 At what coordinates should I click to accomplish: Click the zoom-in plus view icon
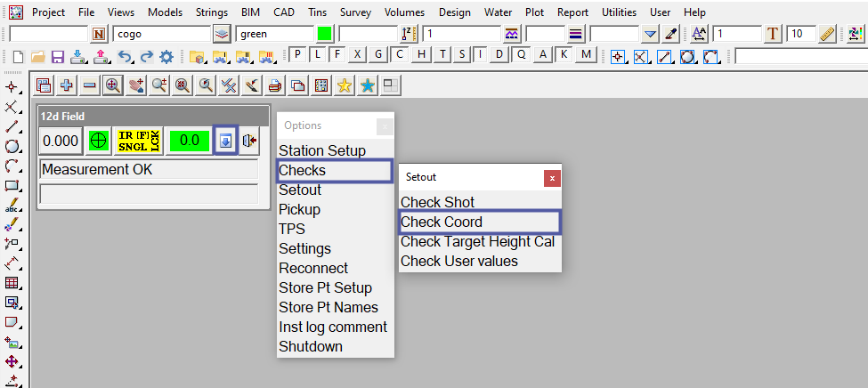coord(66,85)
